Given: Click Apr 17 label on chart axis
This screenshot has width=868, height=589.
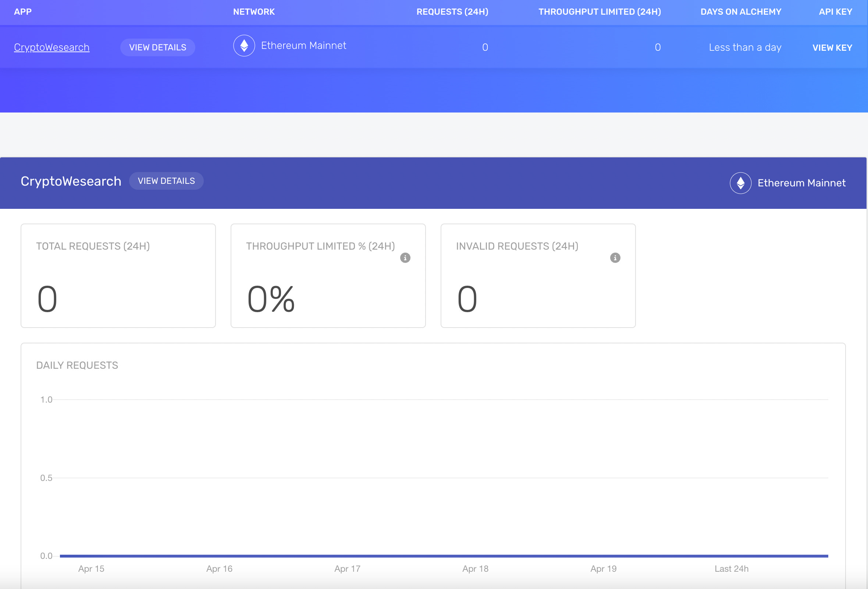Looking at the screenshot, I should [347, 568].
